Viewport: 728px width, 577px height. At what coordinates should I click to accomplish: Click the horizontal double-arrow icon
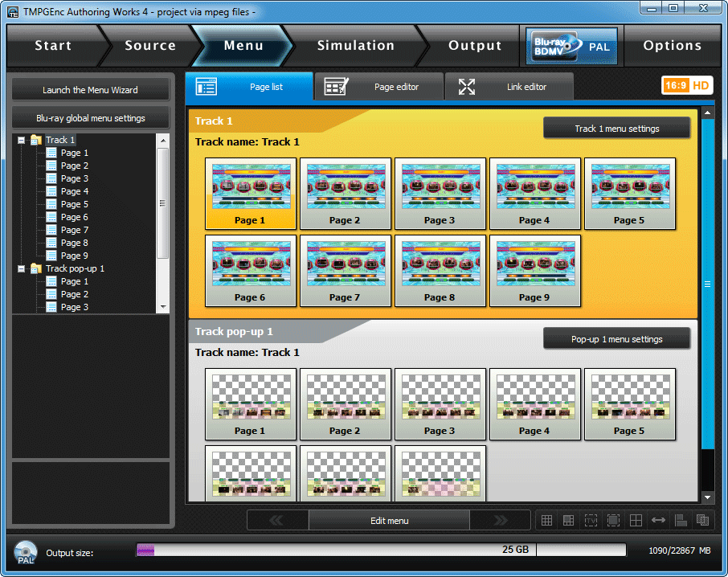pos(658,521)
